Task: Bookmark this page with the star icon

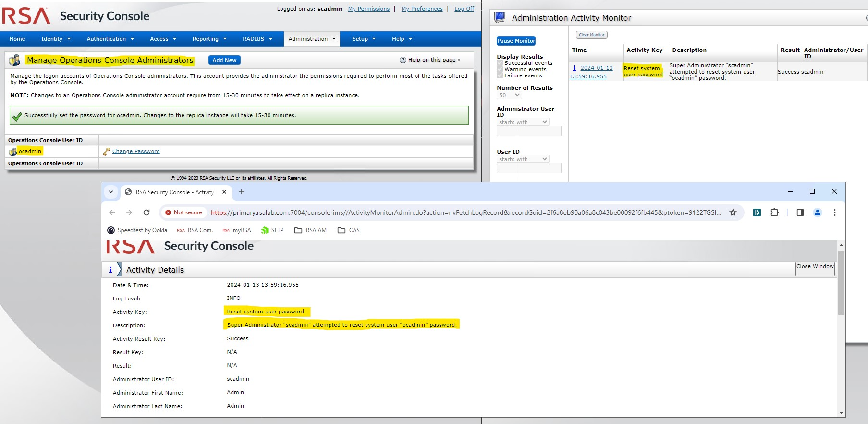Action: pyautogui.click(x=733, y=212)
